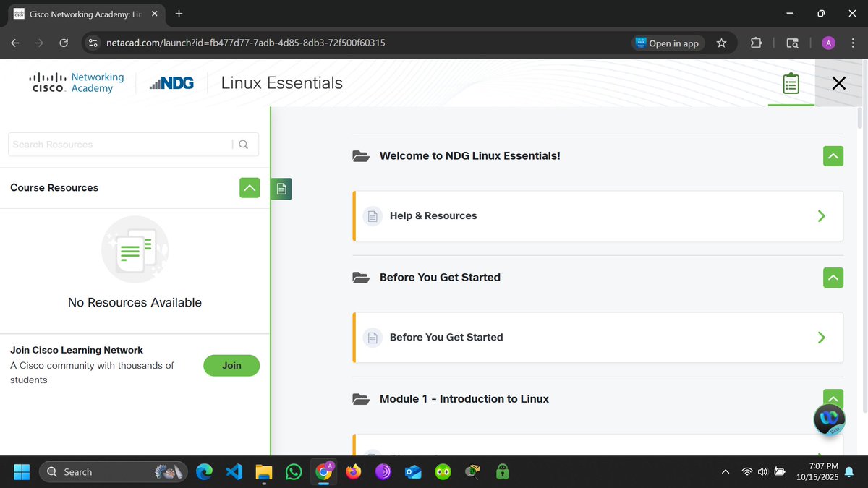Click the folder icon beside Module 1 heading
868x488 pixels.
360,398
